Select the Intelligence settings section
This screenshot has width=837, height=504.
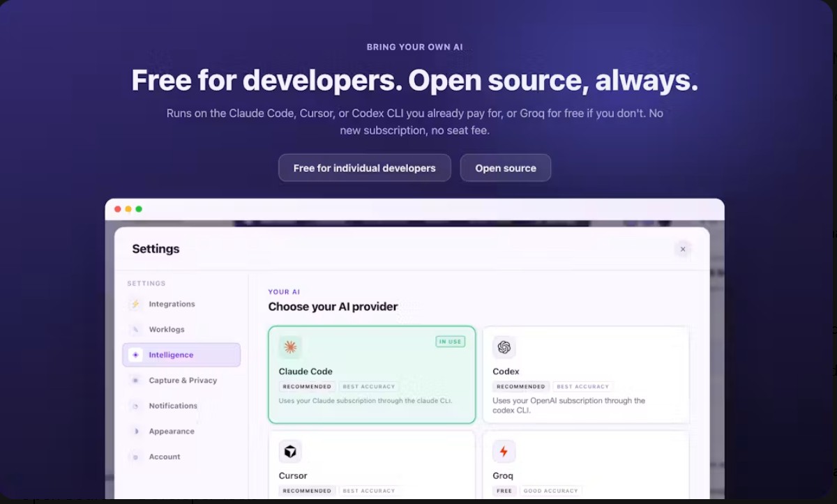tap(181, 355)
